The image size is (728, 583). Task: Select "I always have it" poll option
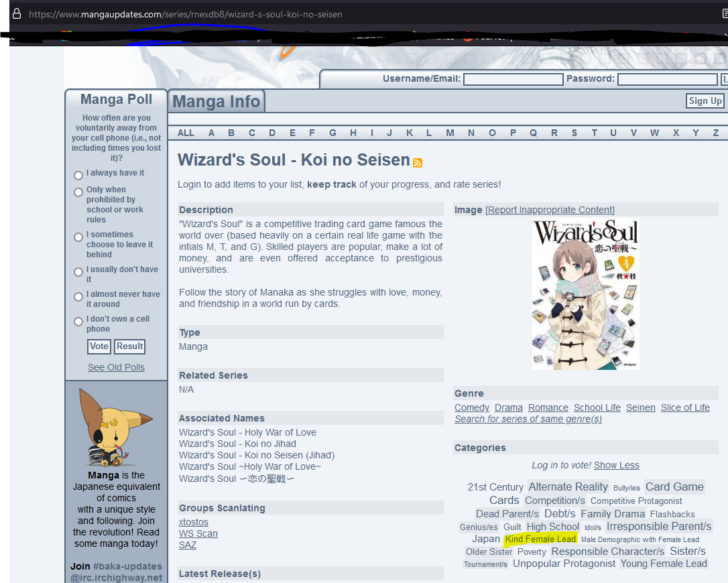[x=78, y=175]
